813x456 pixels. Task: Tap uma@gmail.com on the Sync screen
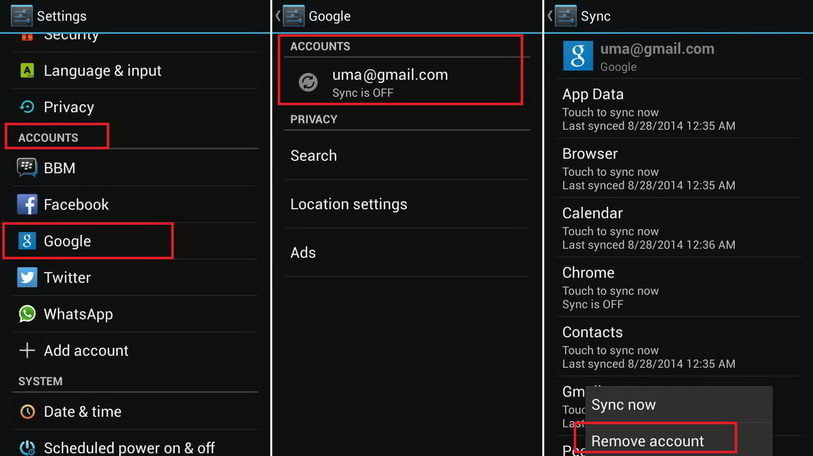pyautogui.click(x=657, y=49)
